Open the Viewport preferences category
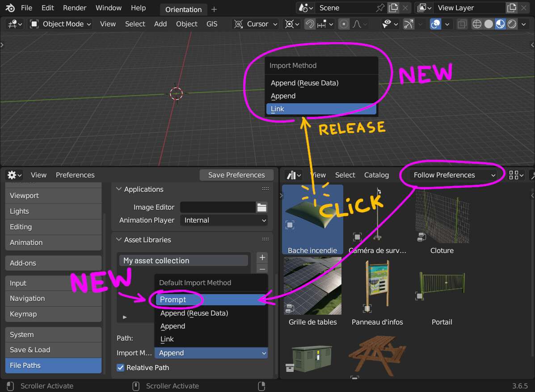 click(x=53, y=195)
